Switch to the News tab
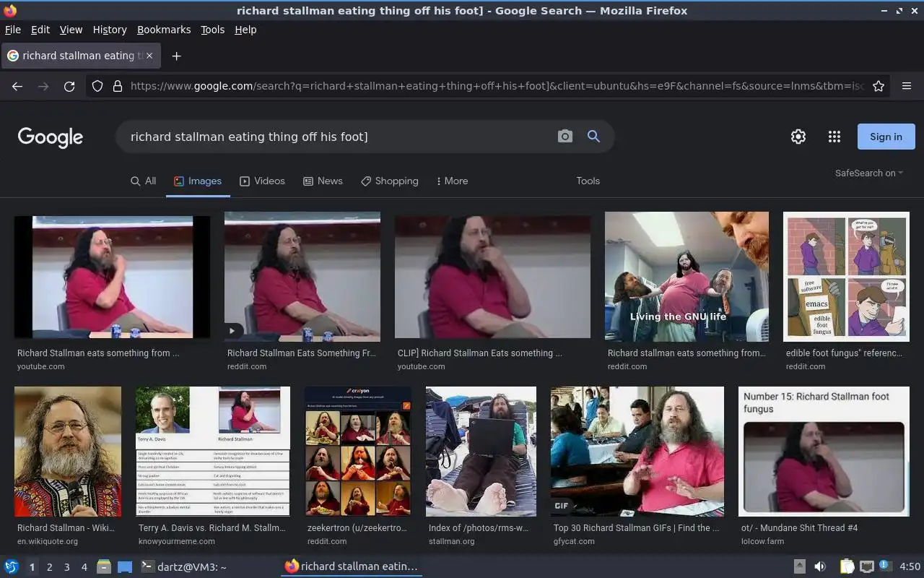The image size is (924, 578). coord(323,181)
